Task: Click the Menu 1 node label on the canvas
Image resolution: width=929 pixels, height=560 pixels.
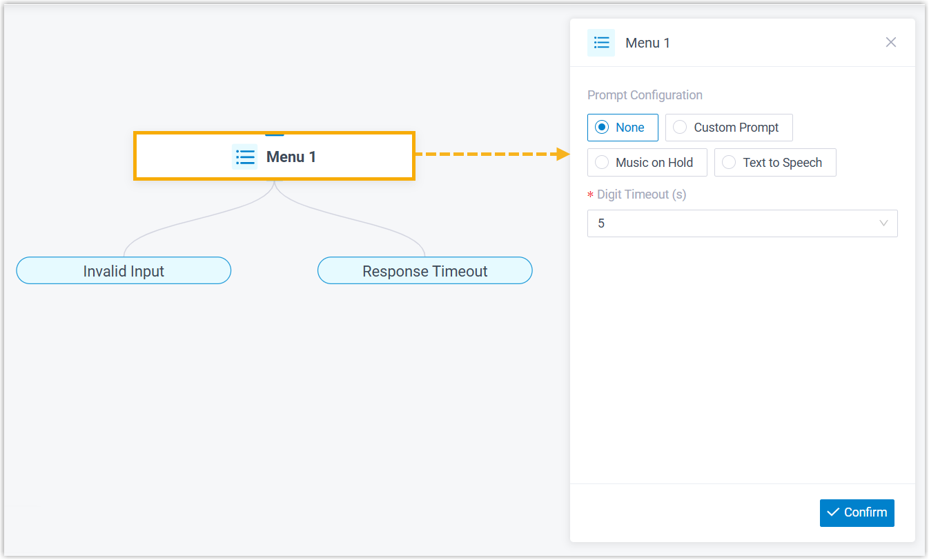Action: (291, 157)
